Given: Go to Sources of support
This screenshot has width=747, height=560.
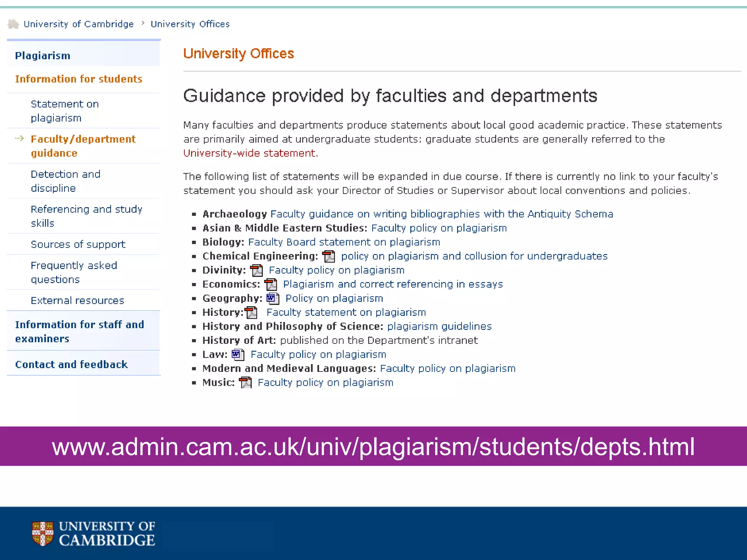Looking at the screenshot, I should tap(78, 244).
